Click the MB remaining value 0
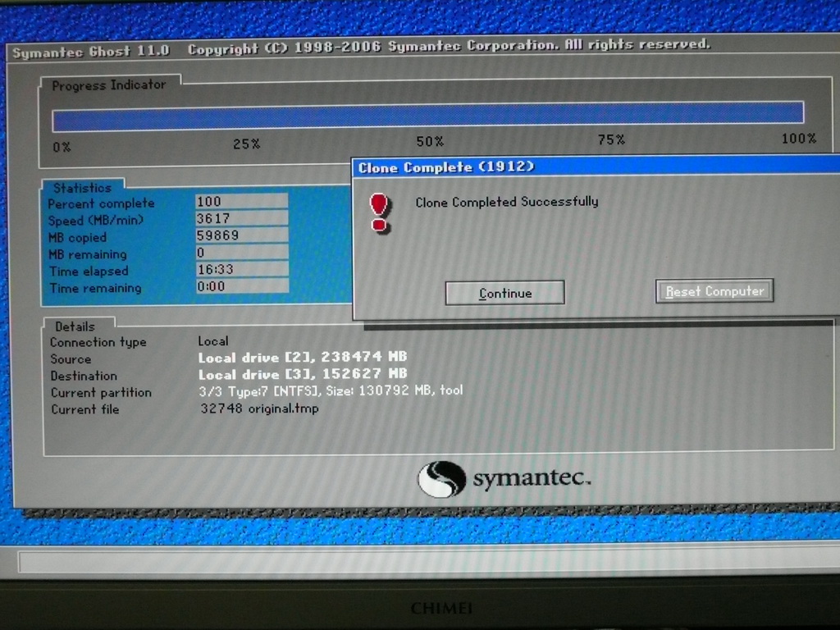This screenshot has height=630, width=840. pyautogui.click(x=241, y=253)
